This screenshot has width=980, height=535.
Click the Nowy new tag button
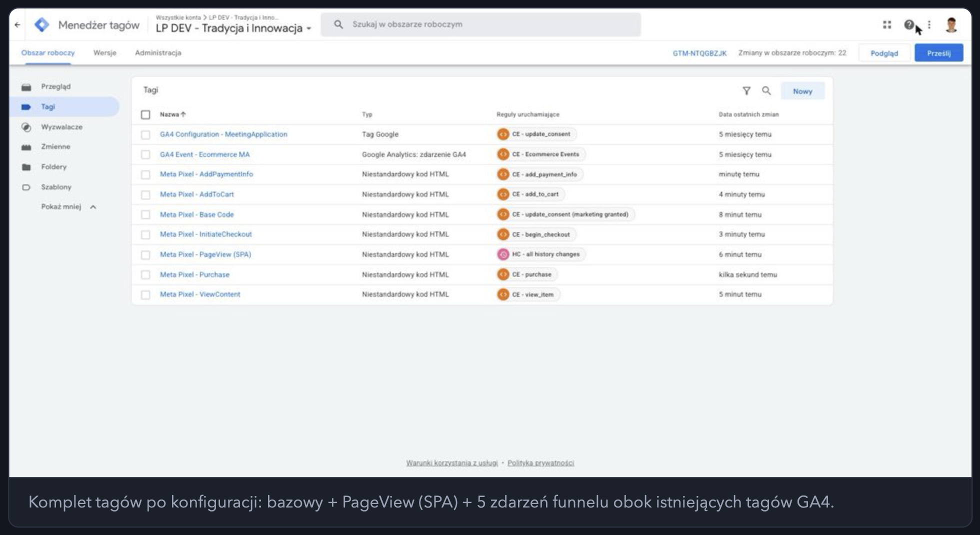(x=802, y=91)
